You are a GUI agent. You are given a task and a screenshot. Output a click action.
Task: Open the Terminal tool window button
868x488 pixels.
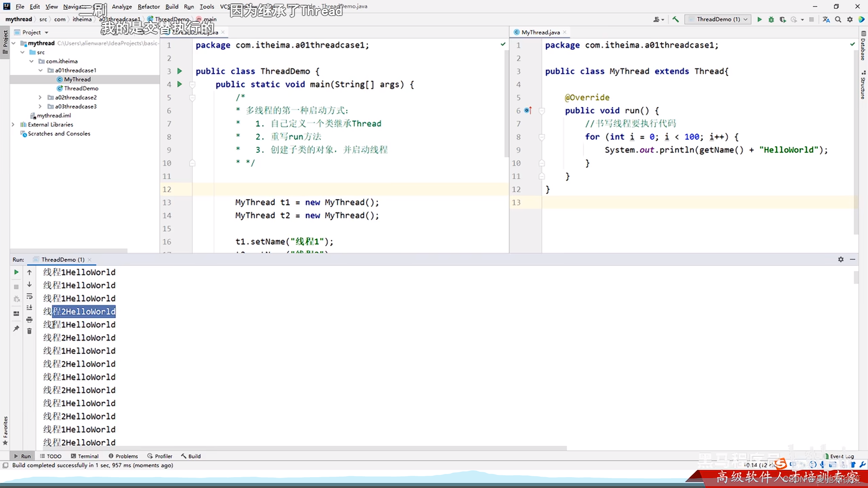(x=85, y=456)
